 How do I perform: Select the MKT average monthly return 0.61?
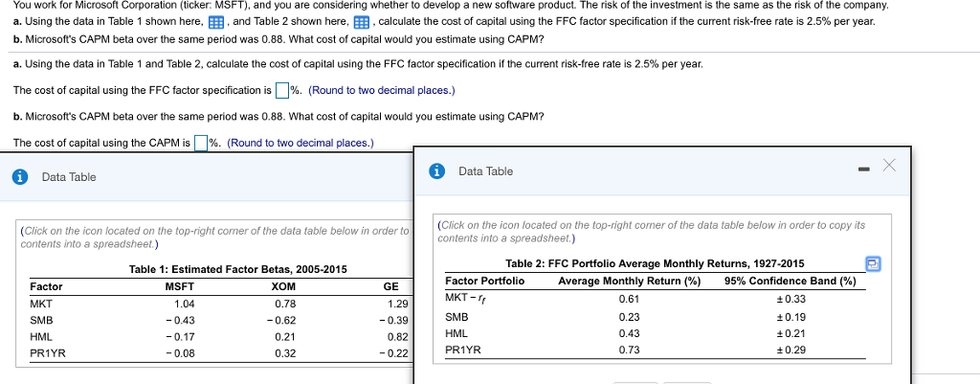[x=629, y=299]
